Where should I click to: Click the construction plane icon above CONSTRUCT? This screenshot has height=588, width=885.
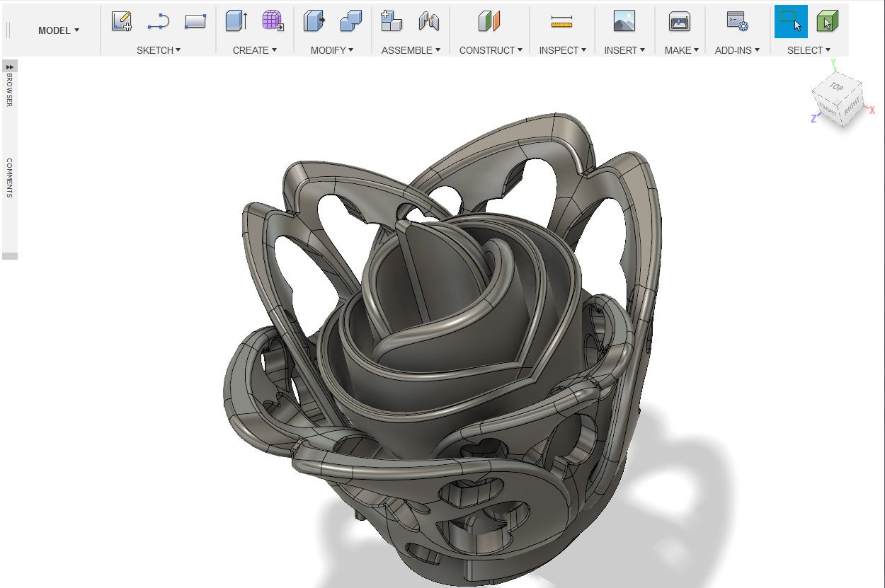pos(489,22)
